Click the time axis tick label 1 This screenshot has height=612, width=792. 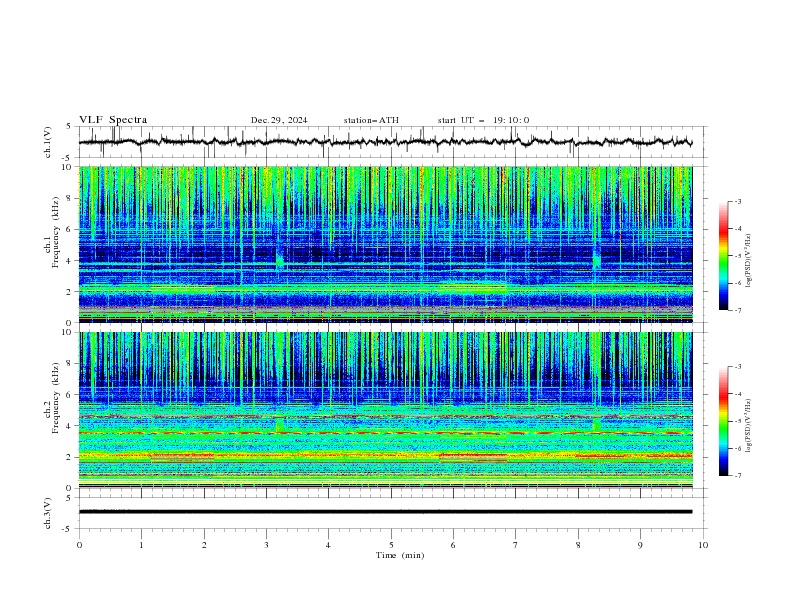tap(141, 545)
